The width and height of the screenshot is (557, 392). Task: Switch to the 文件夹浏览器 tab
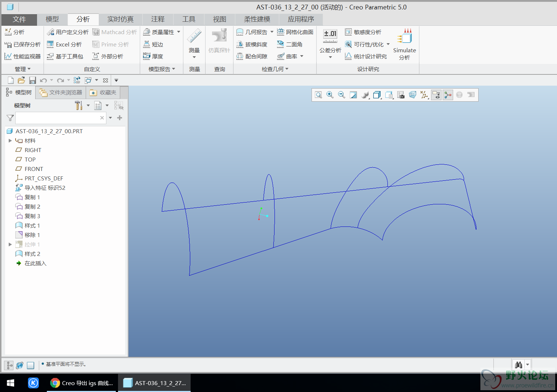(x=61, y=93)
